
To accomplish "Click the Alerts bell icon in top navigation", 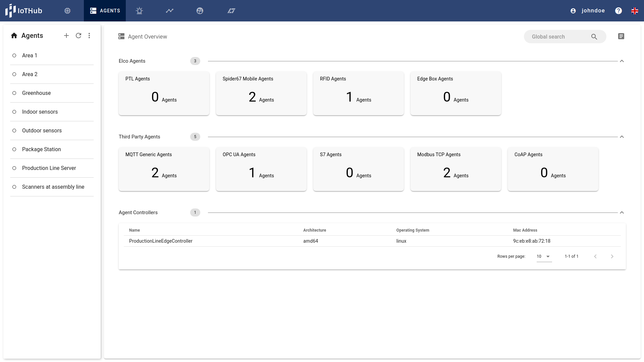I will (140, 11).
